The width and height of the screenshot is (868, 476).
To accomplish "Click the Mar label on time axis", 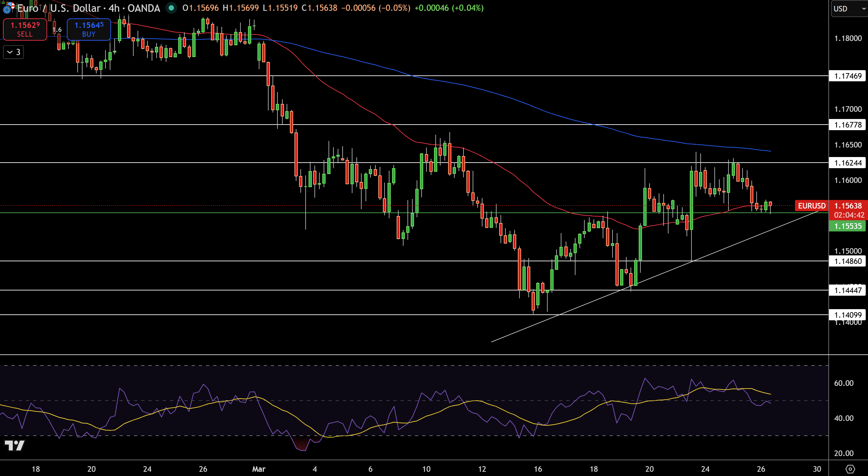I will [259, 469].
